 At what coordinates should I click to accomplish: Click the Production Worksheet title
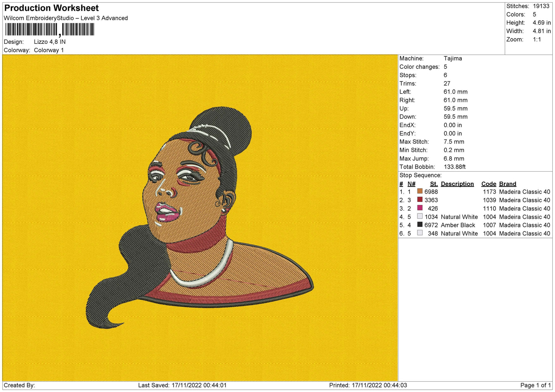[51, 8]
